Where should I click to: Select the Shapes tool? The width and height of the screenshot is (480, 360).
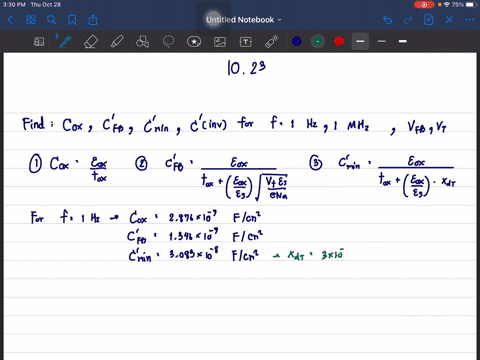coord(142,42)
